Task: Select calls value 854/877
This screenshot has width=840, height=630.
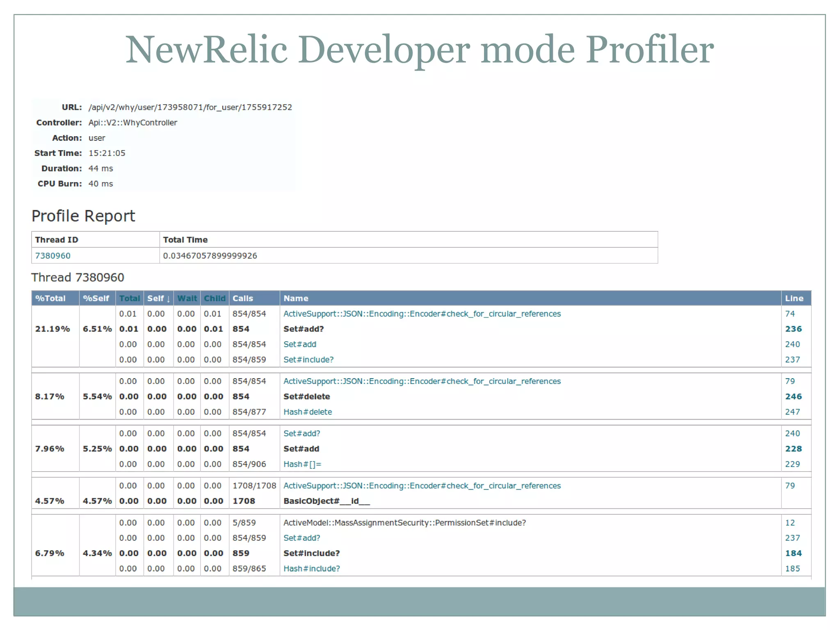Action: pyautogui.click(x=249, y=412)
